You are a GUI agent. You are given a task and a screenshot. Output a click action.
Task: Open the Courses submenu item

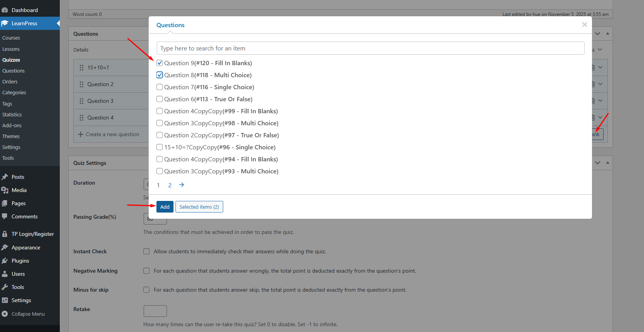[x=11, y=38]
